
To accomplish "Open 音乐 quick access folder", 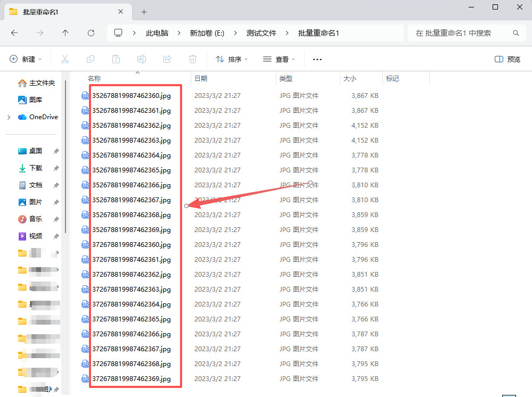I will pyautogui.click(x=30, y=219).
